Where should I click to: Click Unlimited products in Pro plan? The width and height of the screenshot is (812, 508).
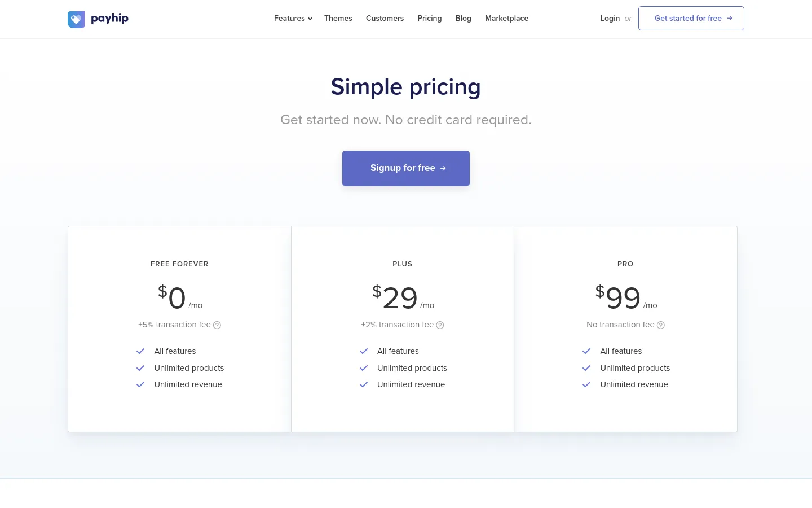pyautogui.click(x=635, y=368)
